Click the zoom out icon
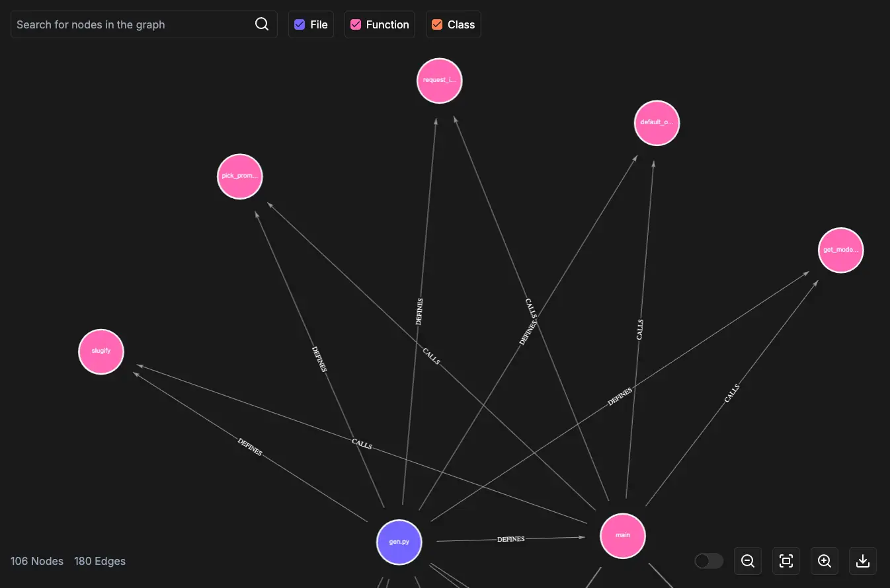 click(747, 561)
